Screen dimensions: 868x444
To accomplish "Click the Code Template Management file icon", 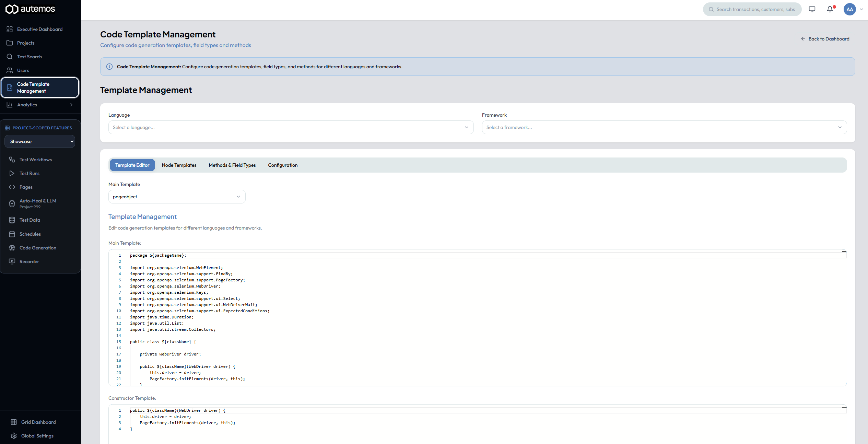I will [10, 87].
